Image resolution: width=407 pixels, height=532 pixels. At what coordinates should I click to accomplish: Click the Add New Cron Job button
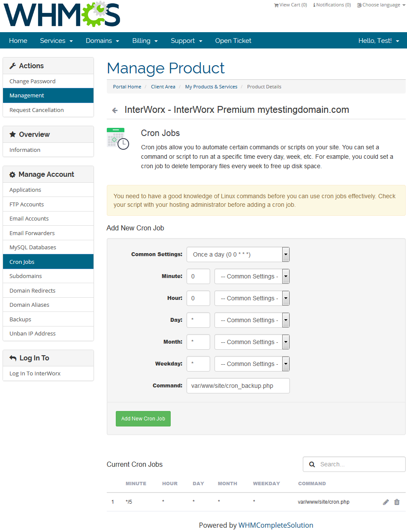pyautogui.click(x=143, y=419)
